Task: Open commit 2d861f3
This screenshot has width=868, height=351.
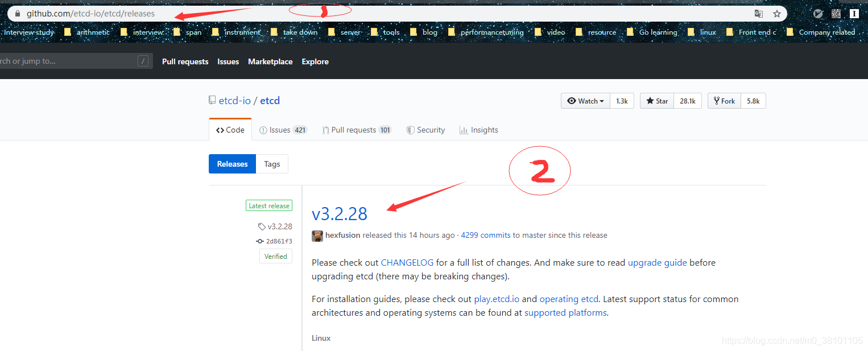Action: pyautogui.click(x=274, y=241)
